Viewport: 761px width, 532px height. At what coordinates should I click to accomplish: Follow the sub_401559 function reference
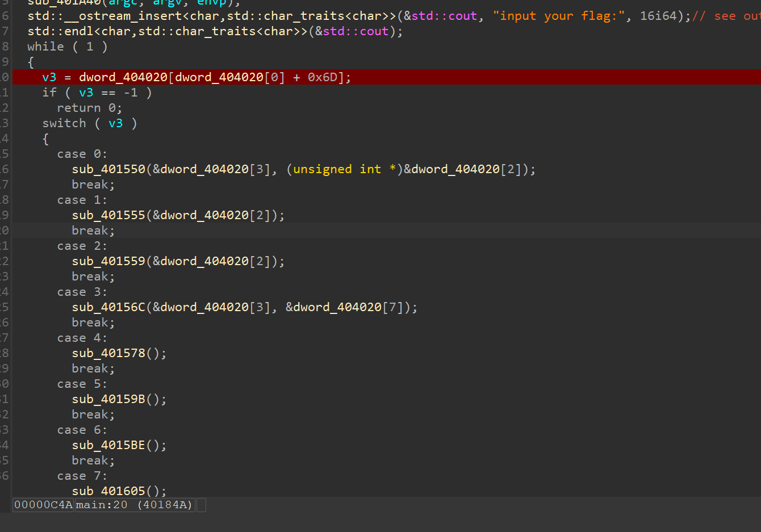point(108,261)
